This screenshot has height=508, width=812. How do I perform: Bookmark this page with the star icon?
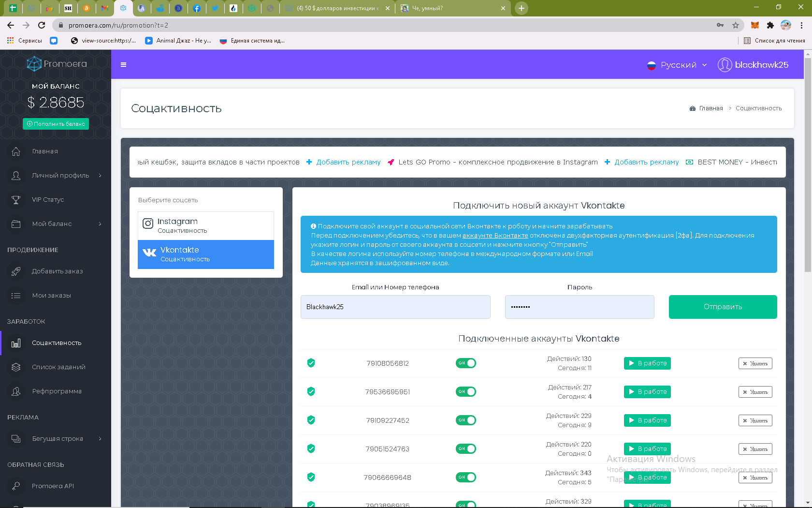[x=736, y=25]
